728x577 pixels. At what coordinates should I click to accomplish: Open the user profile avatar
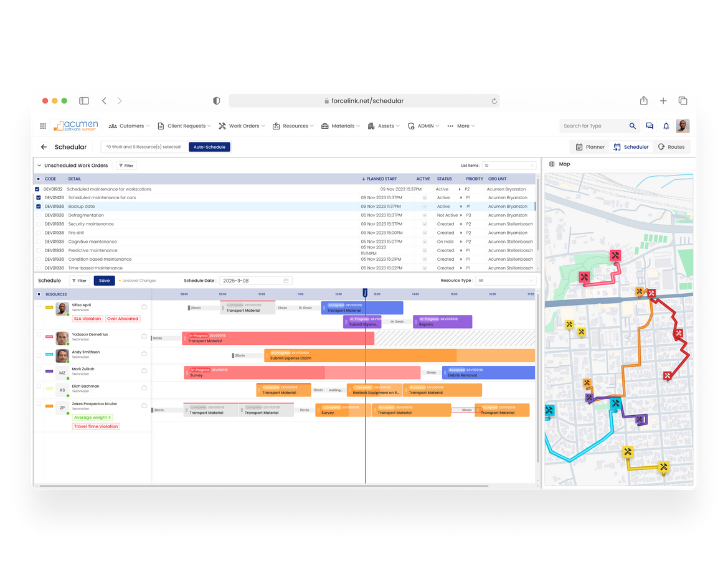coord(683,126)
